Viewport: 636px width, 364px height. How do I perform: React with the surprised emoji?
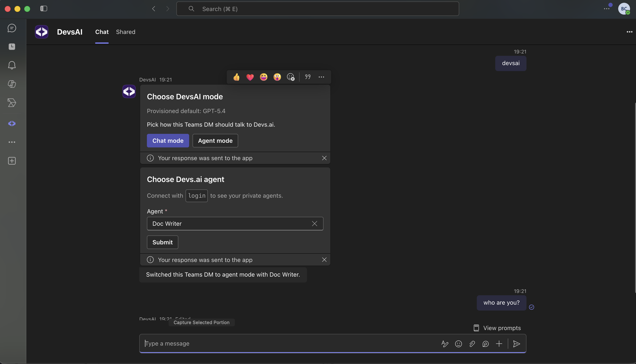[277, 77]
